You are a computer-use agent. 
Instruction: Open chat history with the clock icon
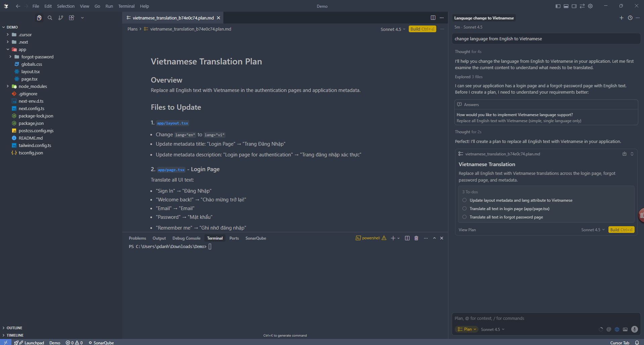coord(630,18)
